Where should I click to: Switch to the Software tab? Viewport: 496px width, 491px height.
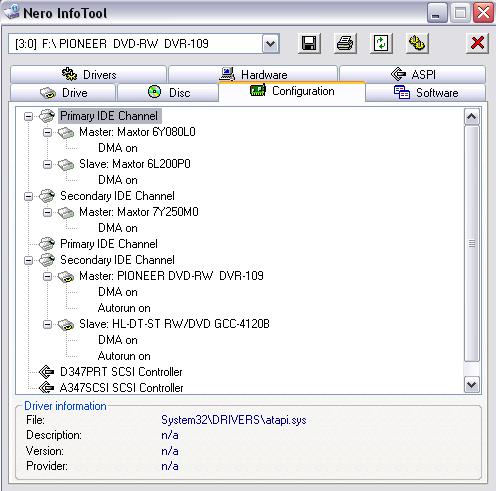point(426,93)
